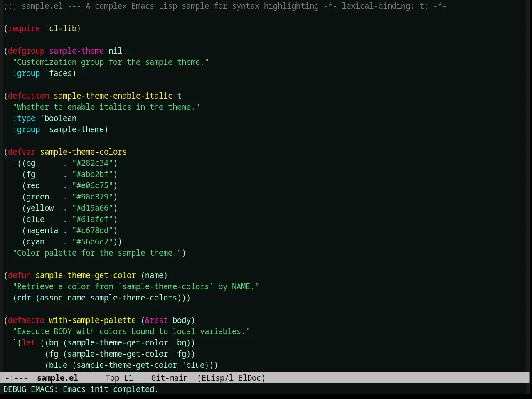Click the :type keyword
Image resolution: width=532 pixels, height=399 pixels.
point(24,118)
